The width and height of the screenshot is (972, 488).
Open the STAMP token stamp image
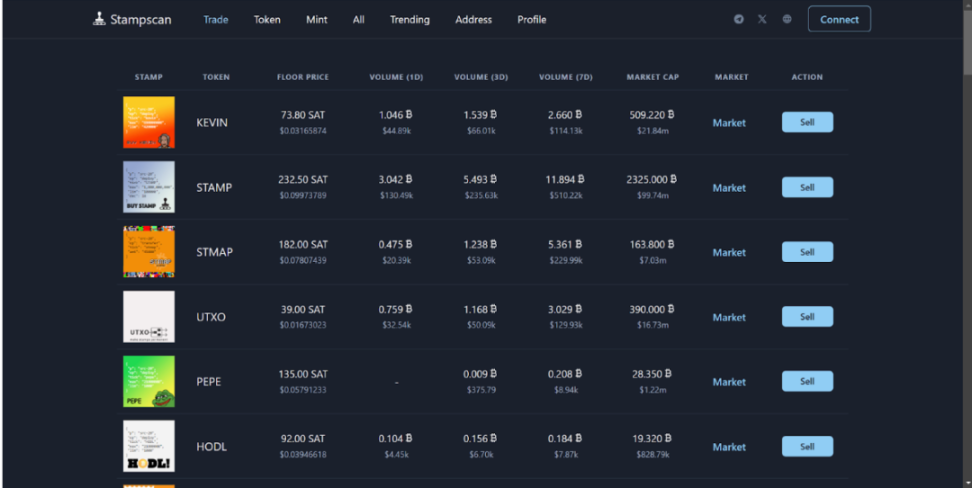pos(149,187)
